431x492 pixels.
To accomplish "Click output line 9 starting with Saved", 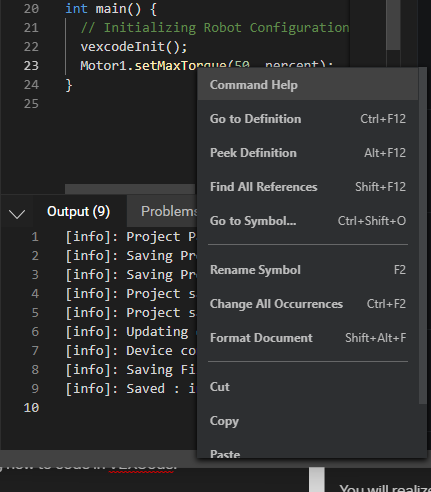I will [x=131, y=389].
